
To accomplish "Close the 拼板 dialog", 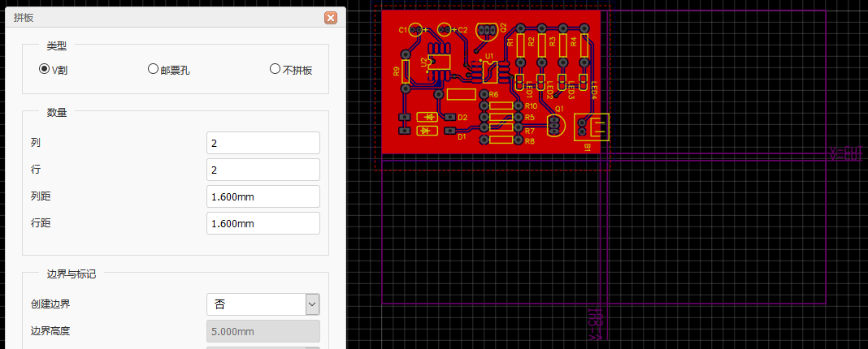I will click(x=331, y=18).
